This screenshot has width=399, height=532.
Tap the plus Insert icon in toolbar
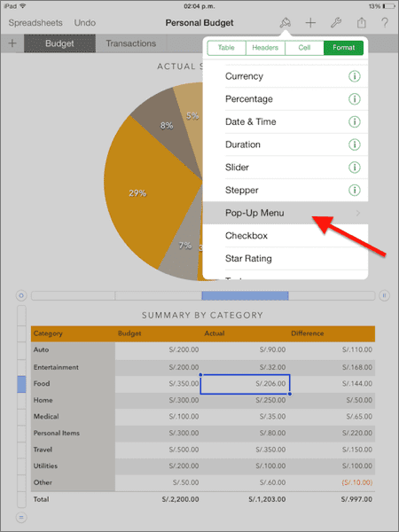tap(310, 23)
